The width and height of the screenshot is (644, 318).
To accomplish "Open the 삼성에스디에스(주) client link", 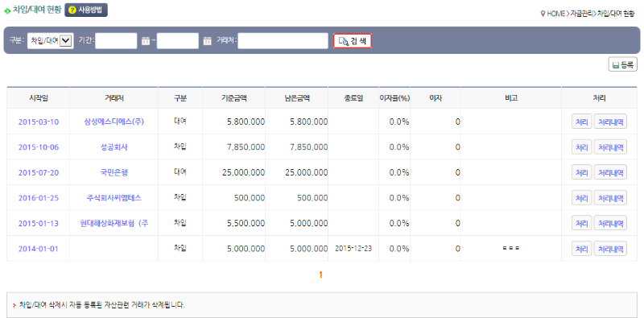I will [x=114, y=122].
